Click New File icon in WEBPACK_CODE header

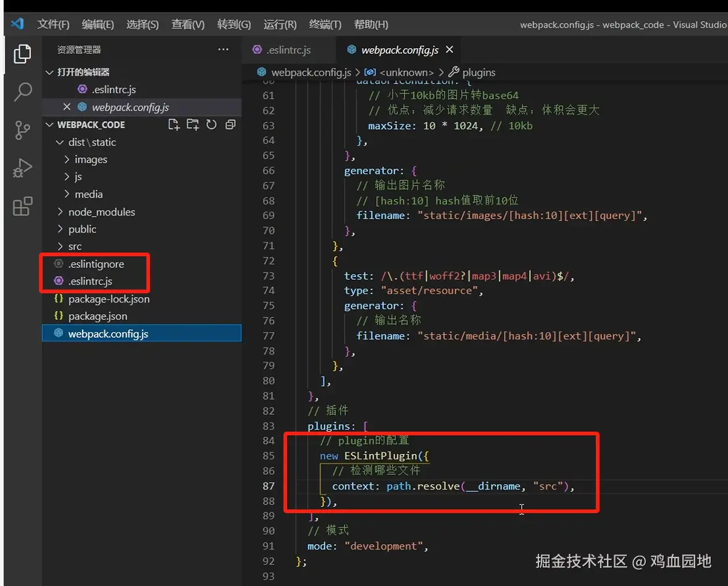(174, 125)
